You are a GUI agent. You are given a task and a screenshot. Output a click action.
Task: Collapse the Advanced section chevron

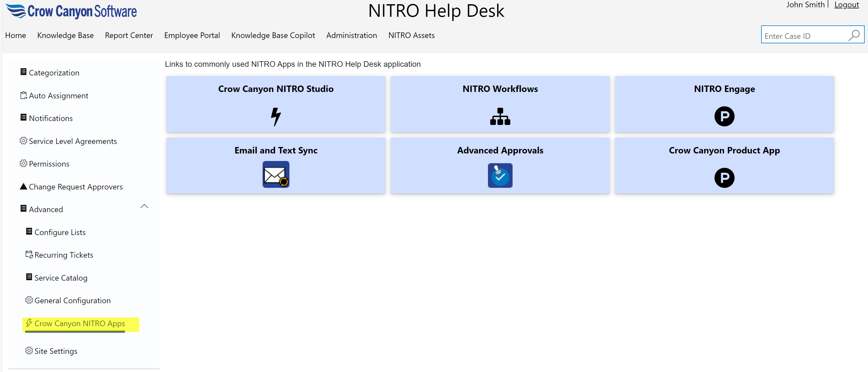pyautogui.click(x=144, y=206)
